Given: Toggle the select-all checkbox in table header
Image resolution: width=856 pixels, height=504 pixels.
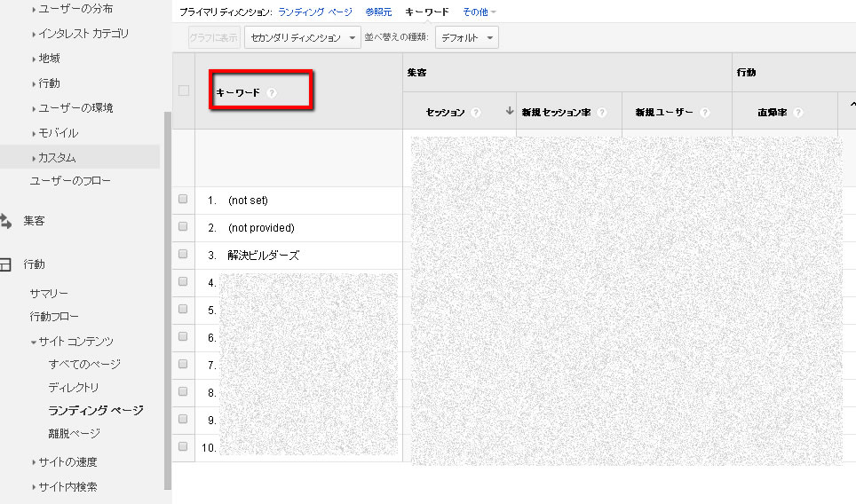Looking at the screenshot, I should point(184,91).
